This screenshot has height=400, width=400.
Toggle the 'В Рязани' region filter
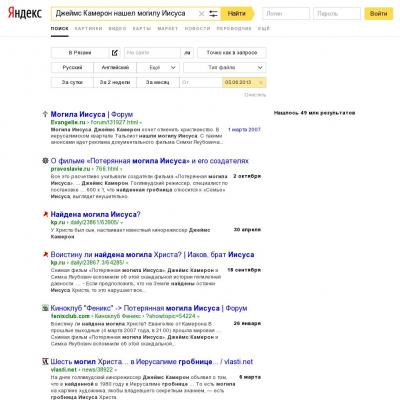pyautogui.click(x=80, y=53)
